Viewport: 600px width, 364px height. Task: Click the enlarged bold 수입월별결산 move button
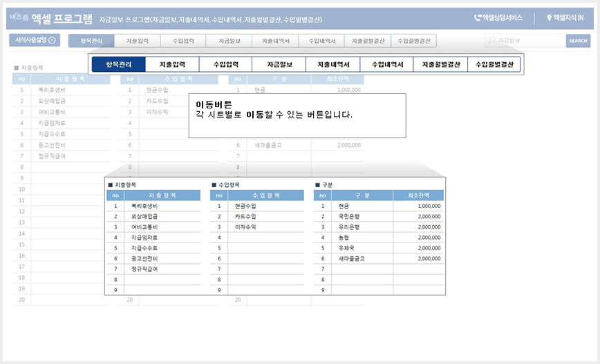494,65
